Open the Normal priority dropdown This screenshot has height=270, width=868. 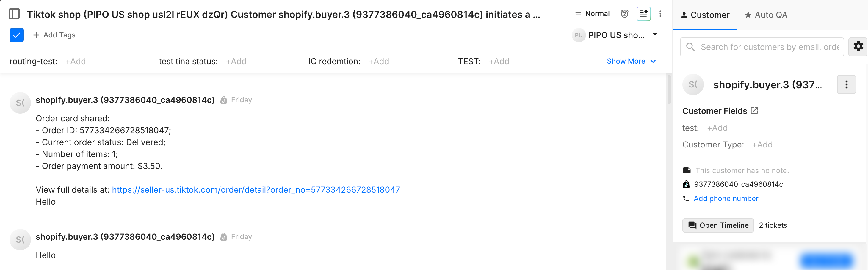(x=592, y=14)
